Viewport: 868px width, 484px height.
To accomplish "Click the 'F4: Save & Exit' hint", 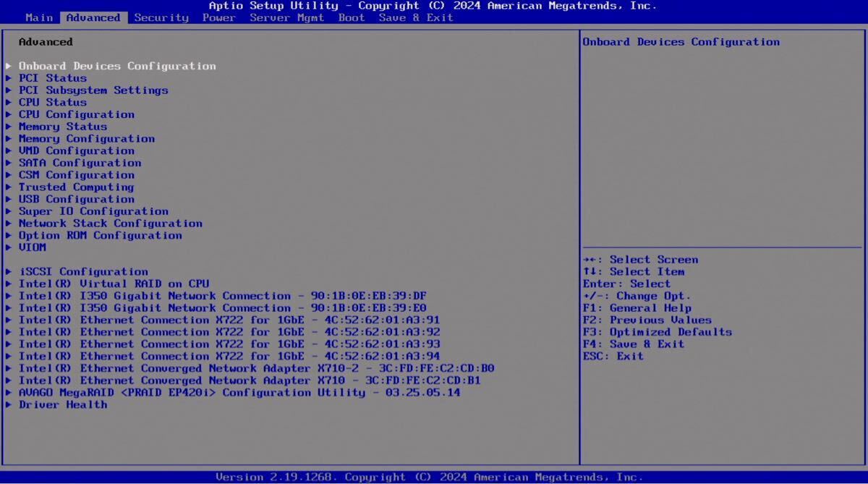I will [634, 344].
